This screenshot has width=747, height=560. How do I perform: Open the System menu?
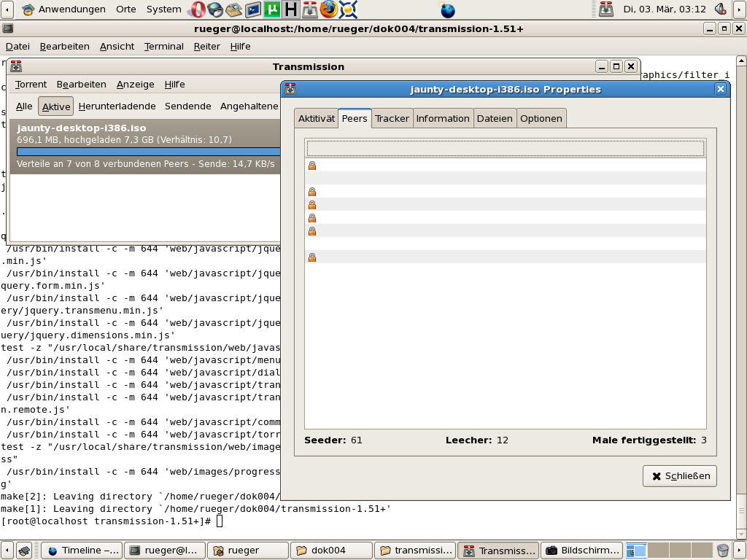163,9
